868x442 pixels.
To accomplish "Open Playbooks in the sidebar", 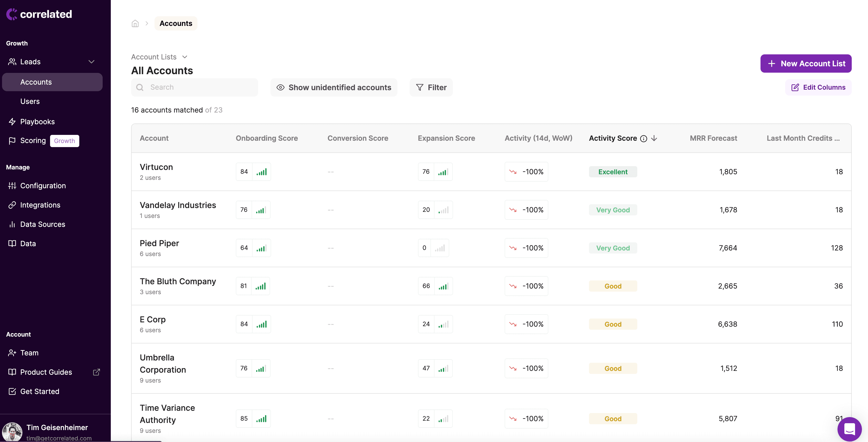I will 37,122.
